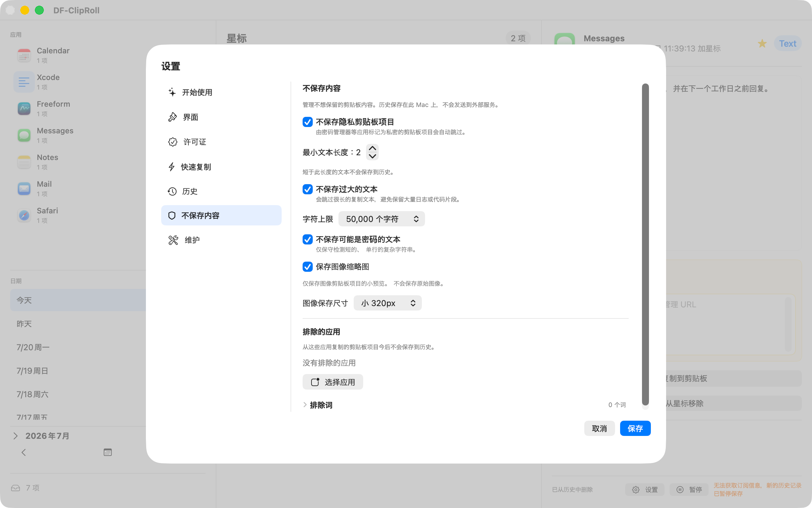
Task: Select Freeform icon in the app sidebar
Action: (24, 109)
